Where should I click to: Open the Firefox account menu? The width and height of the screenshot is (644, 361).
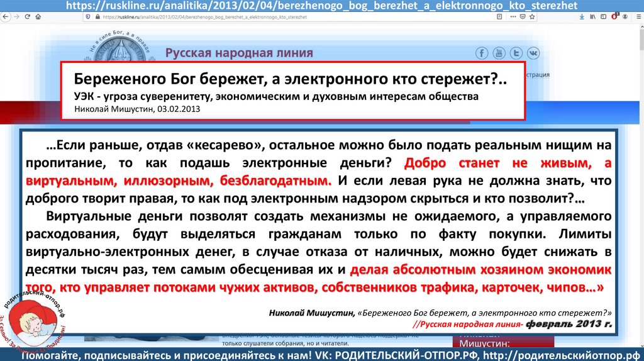click(x=625, y=17)
